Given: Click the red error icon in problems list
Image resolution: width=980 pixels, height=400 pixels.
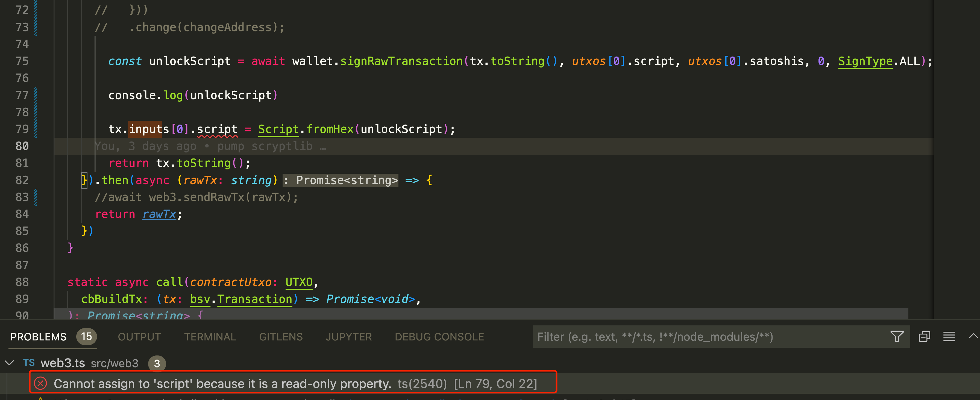Looking at the screenshot, I should click(x=40, y=383).
